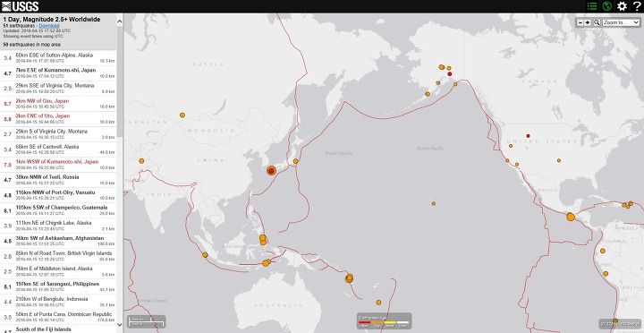
Task: Click the Earthquake Age legend box
Action: click(384, 321)
